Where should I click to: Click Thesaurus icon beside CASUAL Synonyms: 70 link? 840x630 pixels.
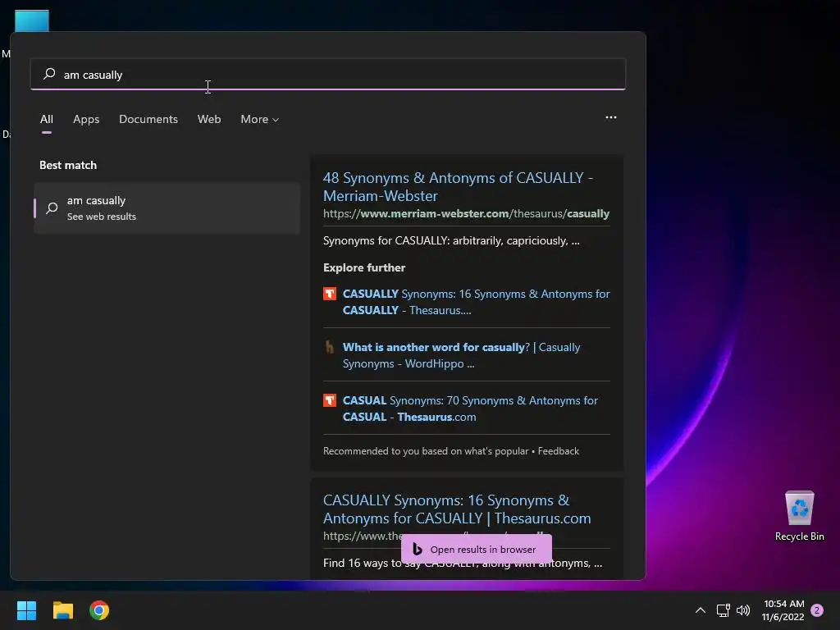click(x=330, y=400)
